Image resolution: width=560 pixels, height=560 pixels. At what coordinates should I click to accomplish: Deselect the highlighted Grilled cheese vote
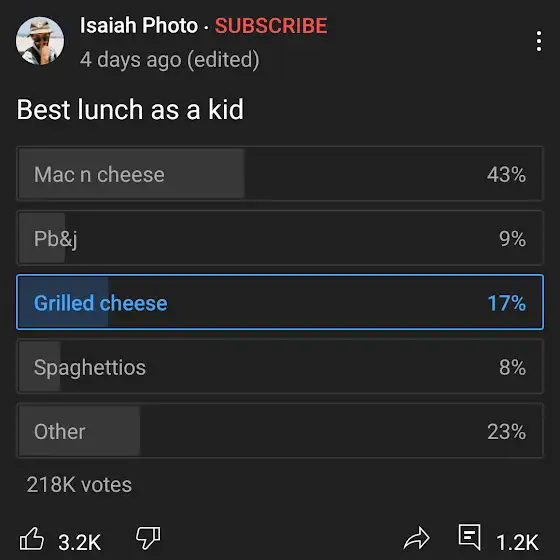tap(280, 302)
